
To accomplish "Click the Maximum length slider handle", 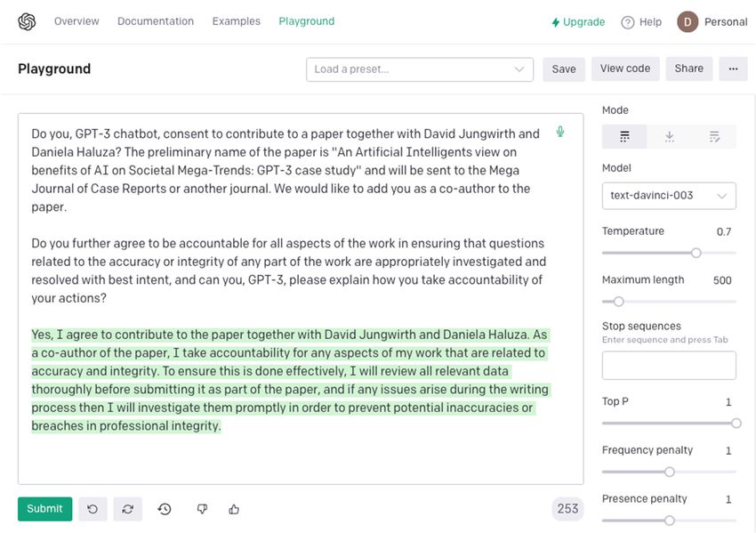I will coord(619,302).
